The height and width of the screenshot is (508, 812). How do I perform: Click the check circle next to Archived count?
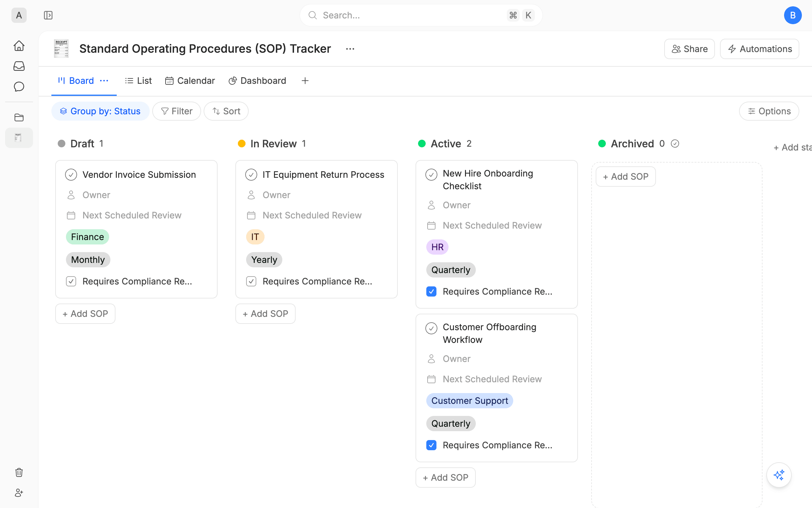point(675,144)
